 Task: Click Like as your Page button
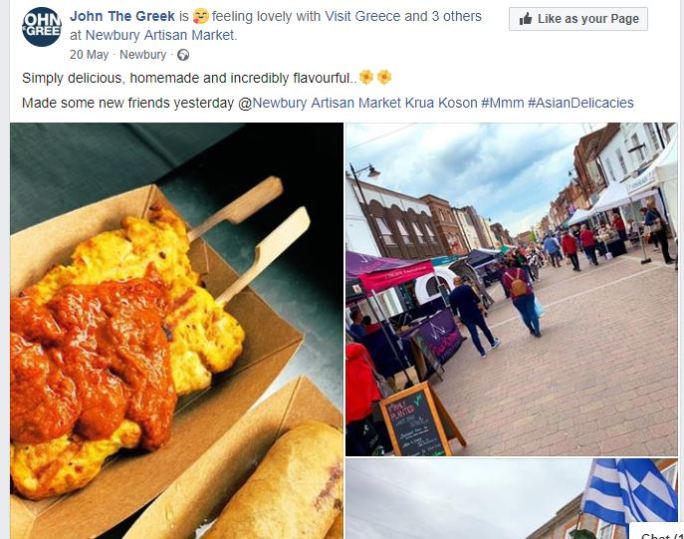coord(578,19)
